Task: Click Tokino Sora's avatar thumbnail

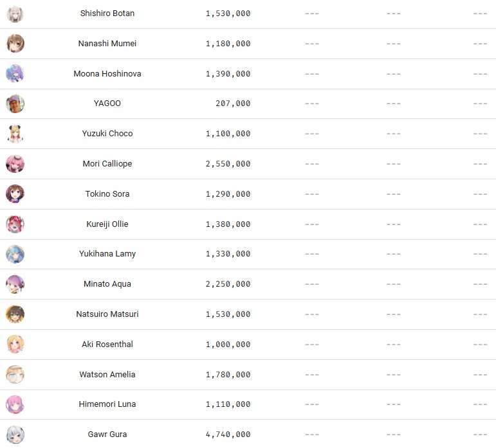Action: (15, 194)
